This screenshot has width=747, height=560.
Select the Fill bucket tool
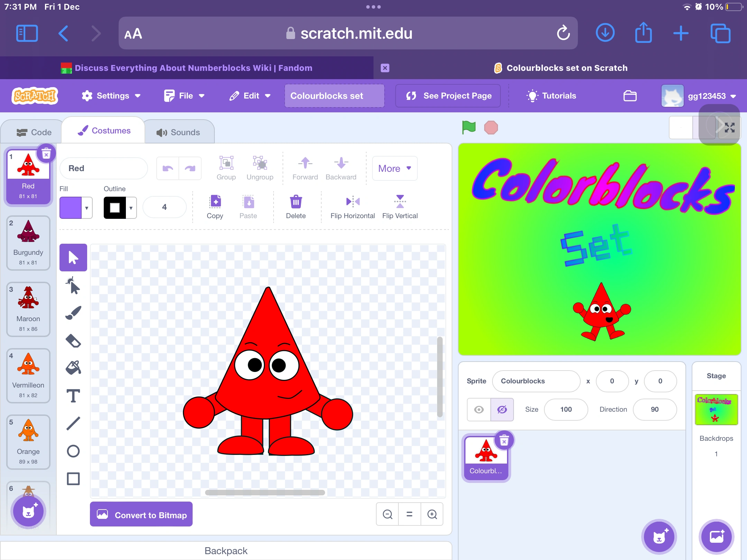[73, 368]
